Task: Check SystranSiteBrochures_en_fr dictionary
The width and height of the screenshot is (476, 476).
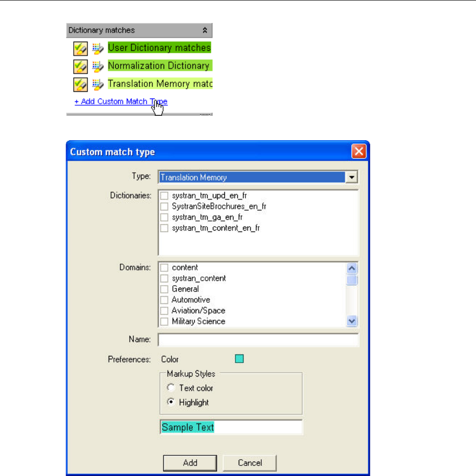Action: [x=164, y=207]
